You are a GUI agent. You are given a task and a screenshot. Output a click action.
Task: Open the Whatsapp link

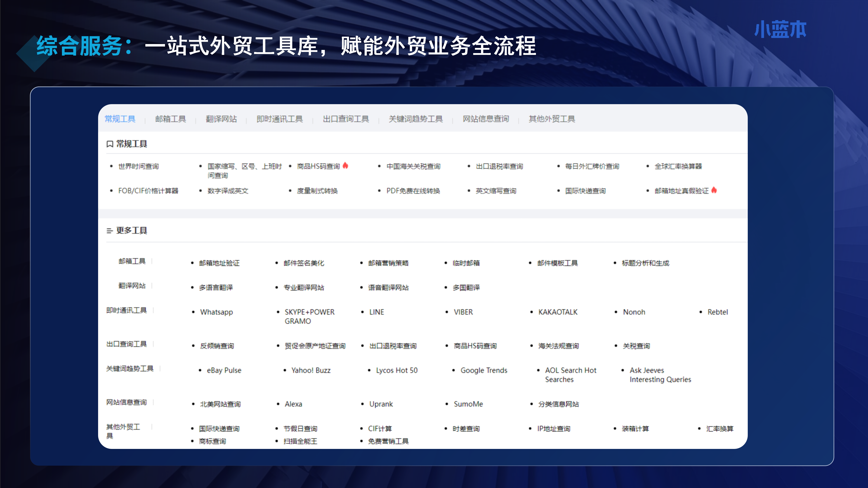pyautogui.click(x=216, y=312)
